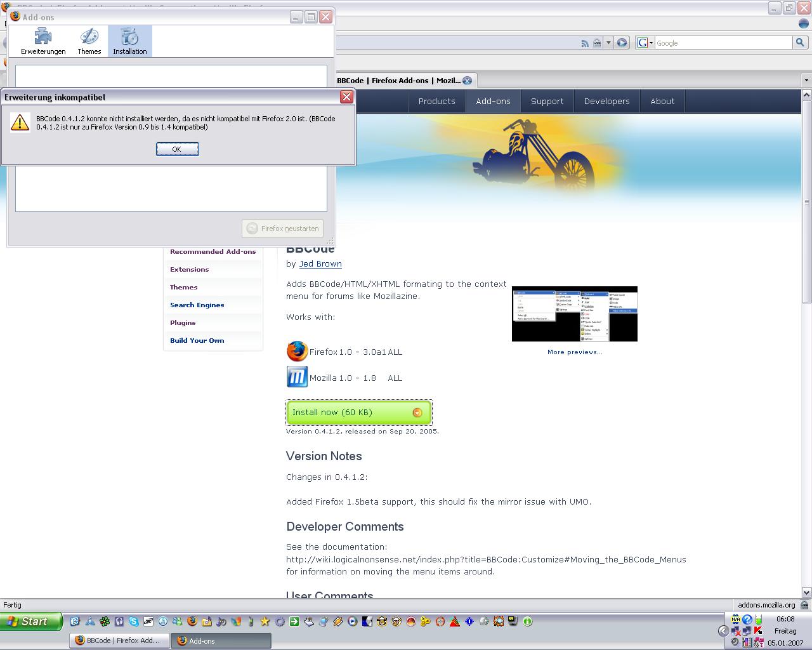Close the Erweiterung inkompatibel dialog
Viewport: 812px width, 650px height.
click(x=346, y=96)
